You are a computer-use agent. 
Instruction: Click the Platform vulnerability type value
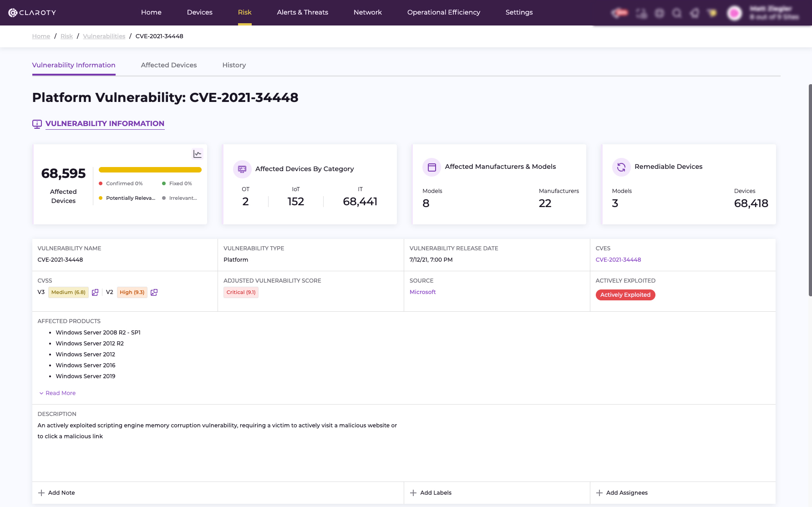(x=236, y=260)
